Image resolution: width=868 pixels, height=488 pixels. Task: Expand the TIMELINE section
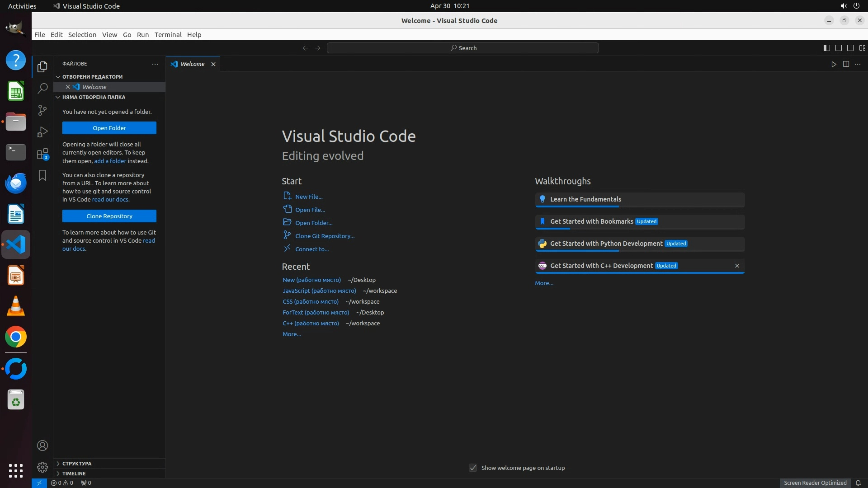click(74, 474)
